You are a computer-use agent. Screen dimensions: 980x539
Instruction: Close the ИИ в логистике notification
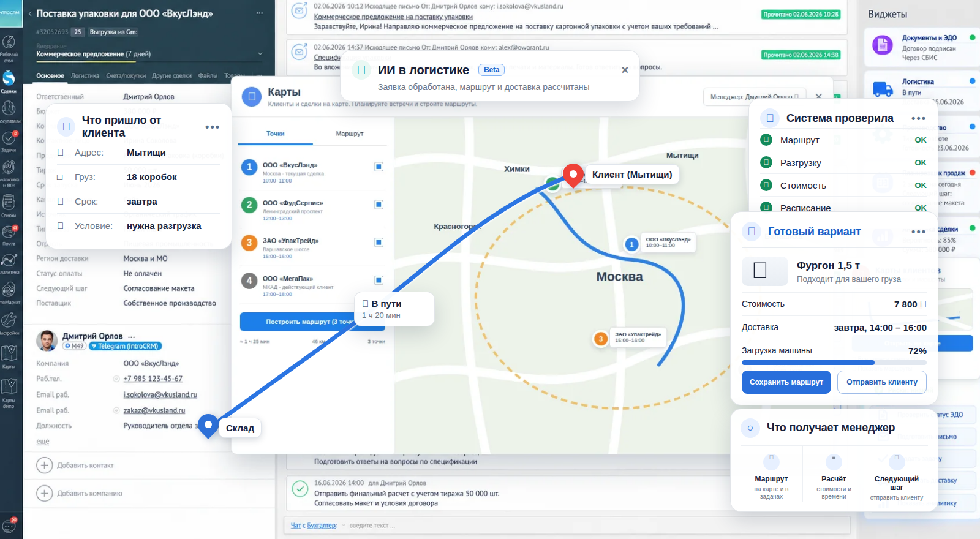(x=625, y=70)
